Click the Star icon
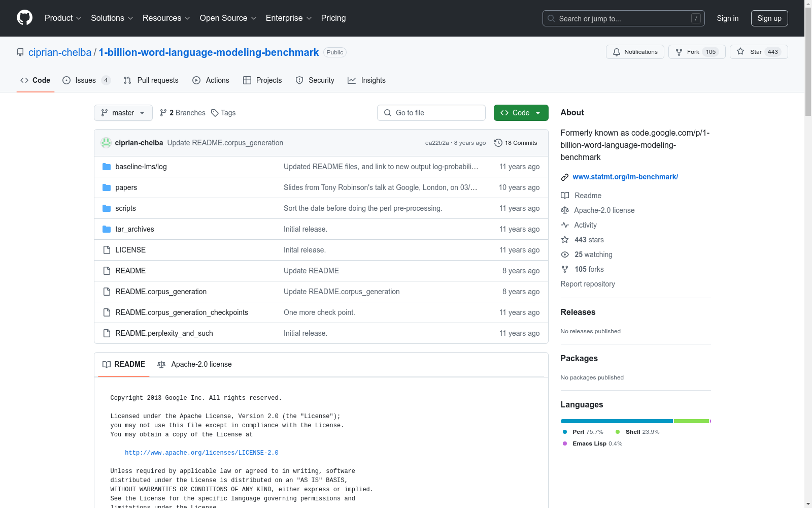This screenshot has width=812, height=508. (x=740, y=52)
